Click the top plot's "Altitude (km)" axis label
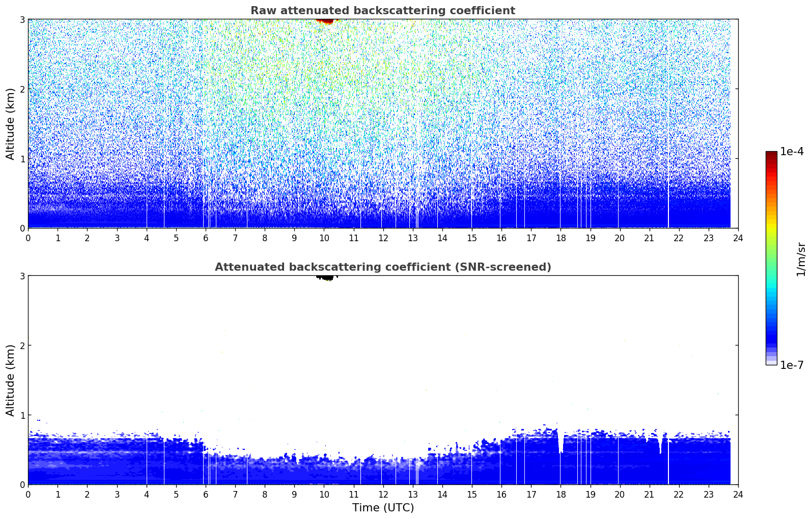The height and width of the screenshot is (519, 812). (11, 124)
